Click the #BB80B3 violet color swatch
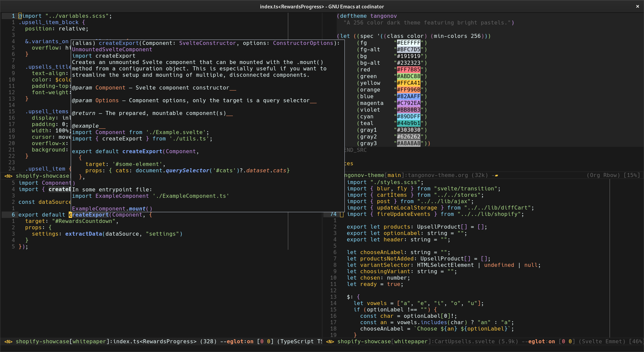This screenshot has height=352, width=644. 408,110
